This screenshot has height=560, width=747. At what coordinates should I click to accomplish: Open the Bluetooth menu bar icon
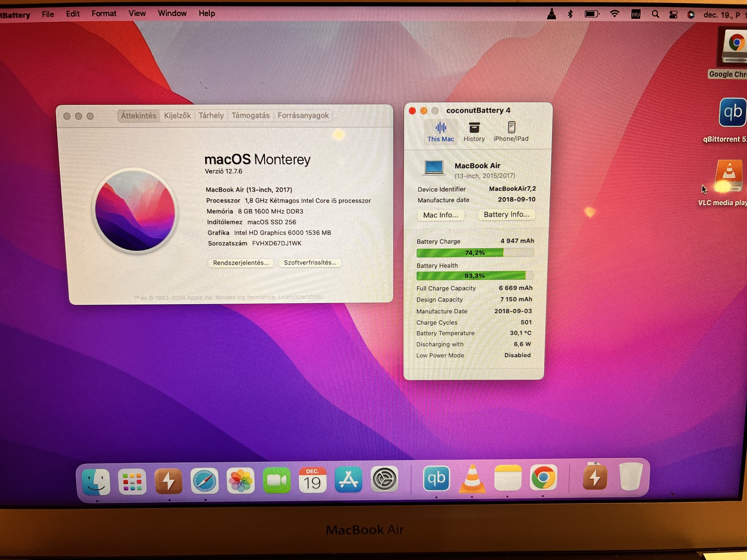(x=570, y=14)
